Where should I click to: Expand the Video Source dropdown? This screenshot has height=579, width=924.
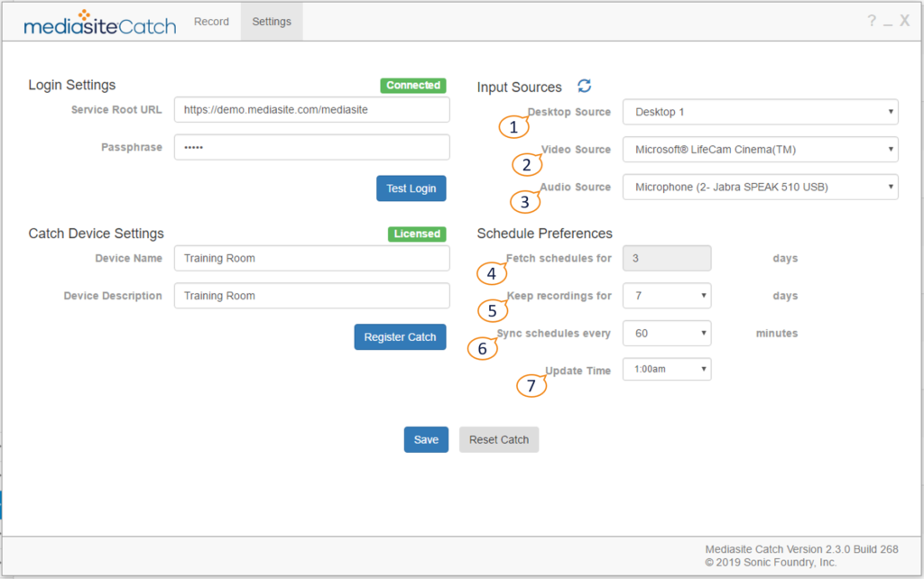pyautogui.click(x=760, y=150)
